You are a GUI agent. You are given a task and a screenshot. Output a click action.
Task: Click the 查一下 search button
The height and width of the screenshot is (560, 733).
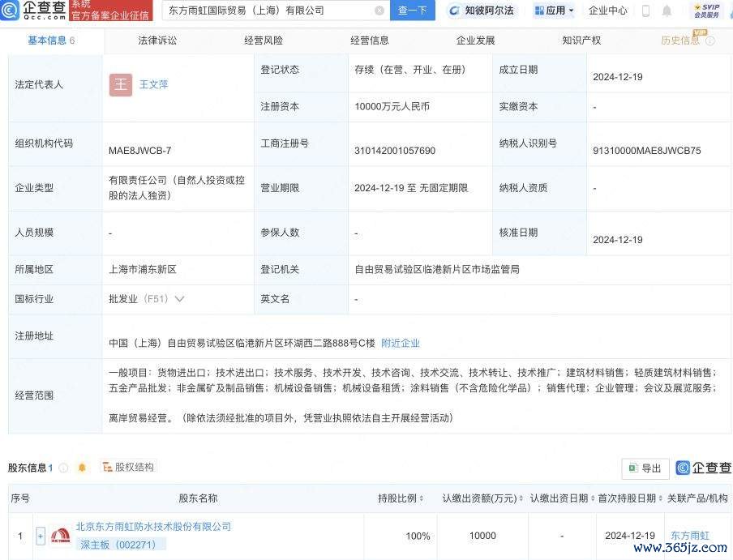tap(412, 11)
